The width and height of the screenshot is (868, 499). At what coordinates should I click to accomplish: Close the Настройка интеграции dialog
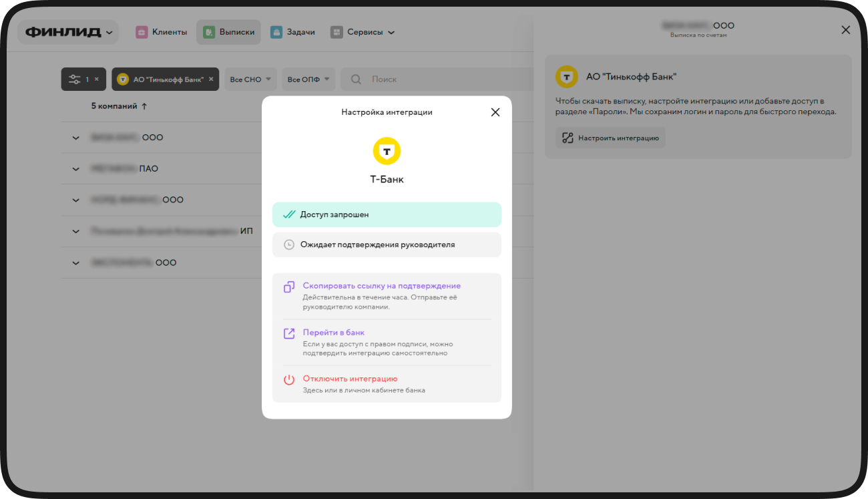pos(495,112)
